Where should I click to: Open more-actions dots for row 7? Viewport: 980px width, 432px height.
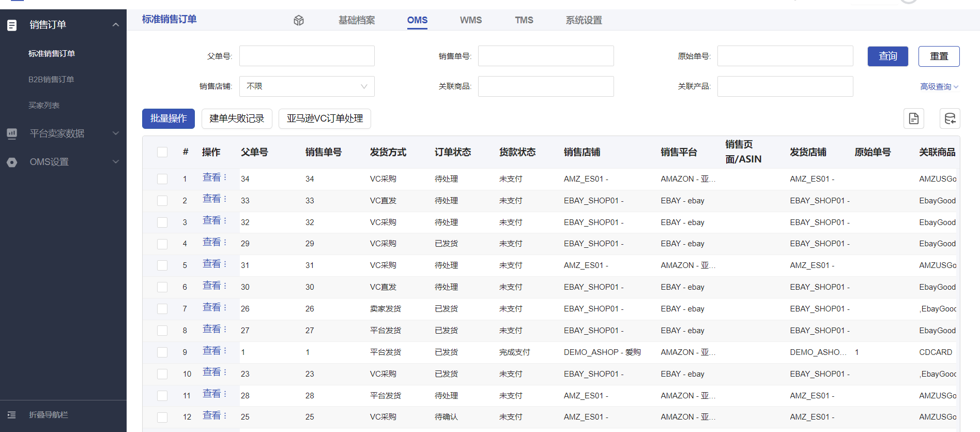tap(225, 307)
